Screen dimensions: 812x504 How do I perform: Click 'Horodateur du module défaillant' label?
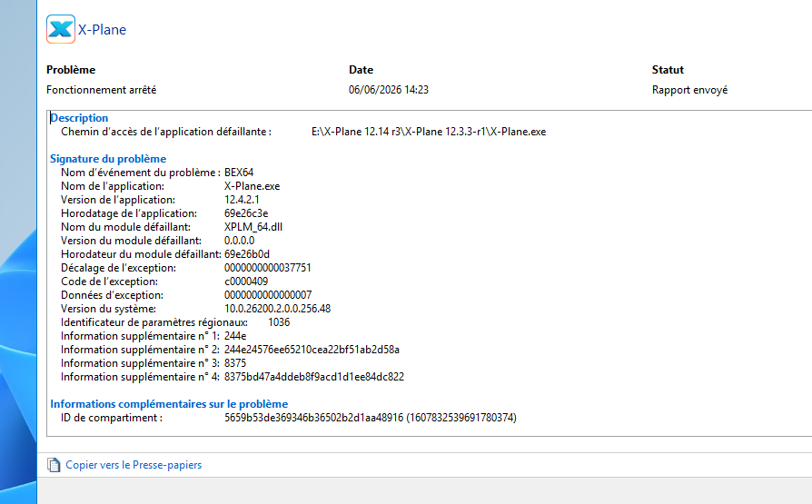142,254
